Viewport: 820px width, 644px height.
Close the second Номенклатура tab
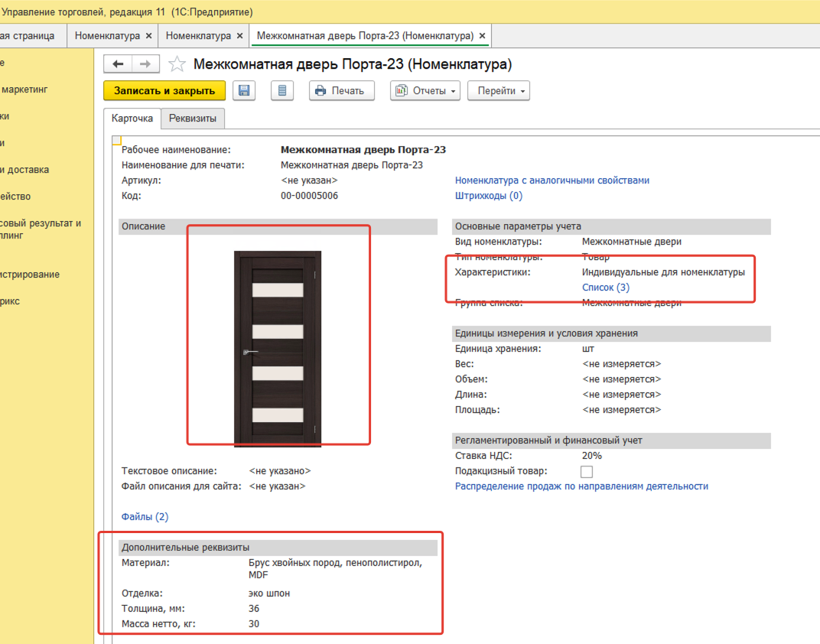pyautogui.click(x=239, y=36)
